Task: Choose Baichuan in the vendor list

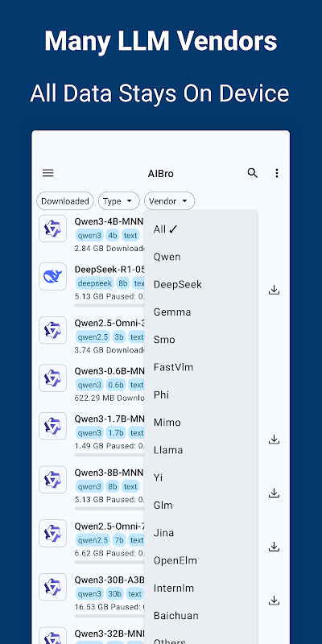Action: click(200, 615)
